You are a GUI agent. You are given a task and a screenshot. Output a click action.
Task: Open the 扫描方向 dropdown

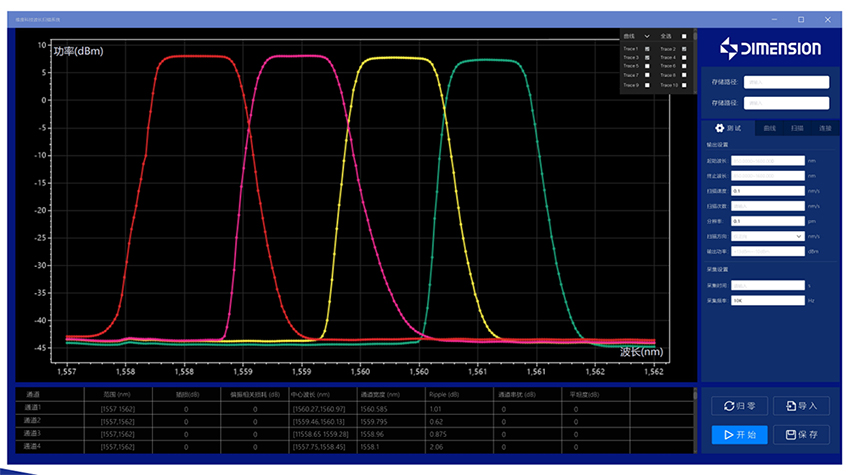tap(768, 236)
